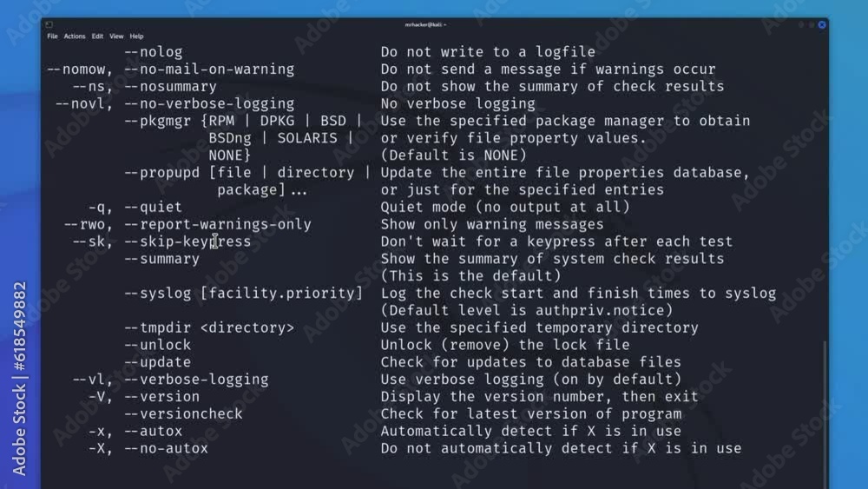Close the terminal with the blue X button
Image resolution: width=868 pixels, height=489 pixels.
tap(822, 24)
